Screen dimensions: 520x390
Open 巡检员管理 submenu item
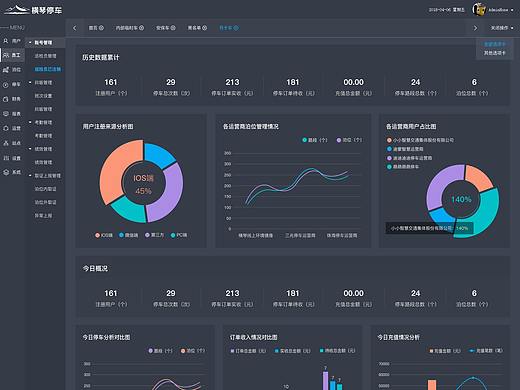click(x=46, y=56)
